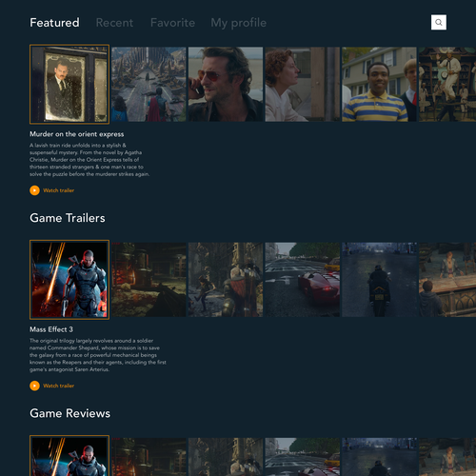
Task: Select the tavern scene thumbnail in Game Trailers
Action: pos(447,280)
